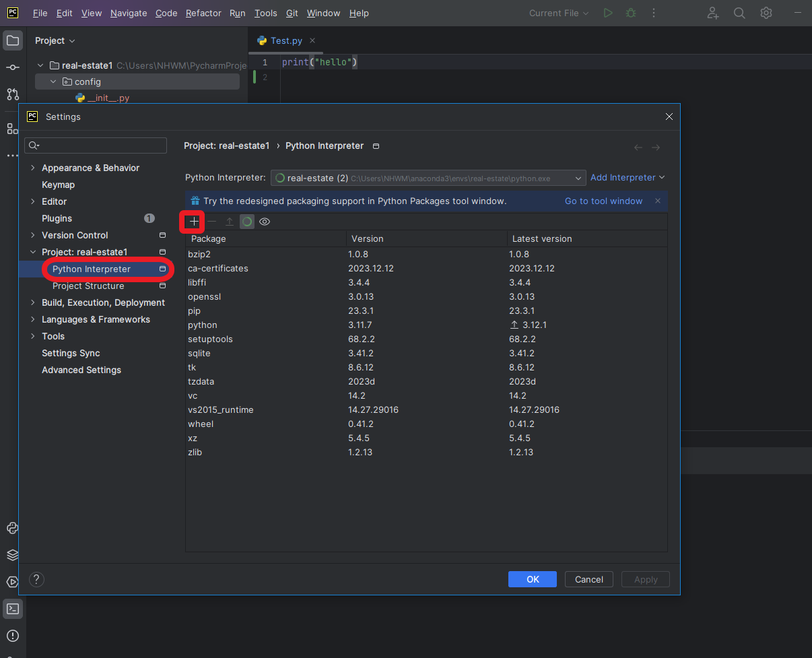Image resolution: width=812 pixels, height=658 pixels.
Task: Open the Commit tool window icon
Action: [13, 67]
